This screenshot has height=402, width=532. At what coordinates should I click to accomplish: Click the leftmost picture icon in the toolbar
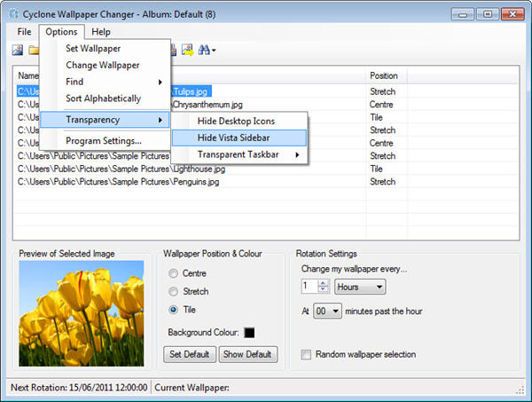[18, 50]
